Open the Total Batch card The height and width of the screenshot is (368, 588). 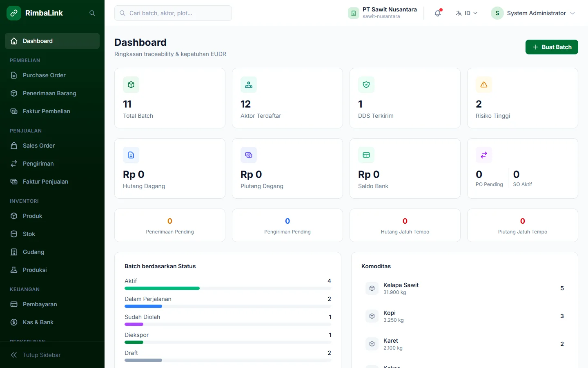click(170, 98)
